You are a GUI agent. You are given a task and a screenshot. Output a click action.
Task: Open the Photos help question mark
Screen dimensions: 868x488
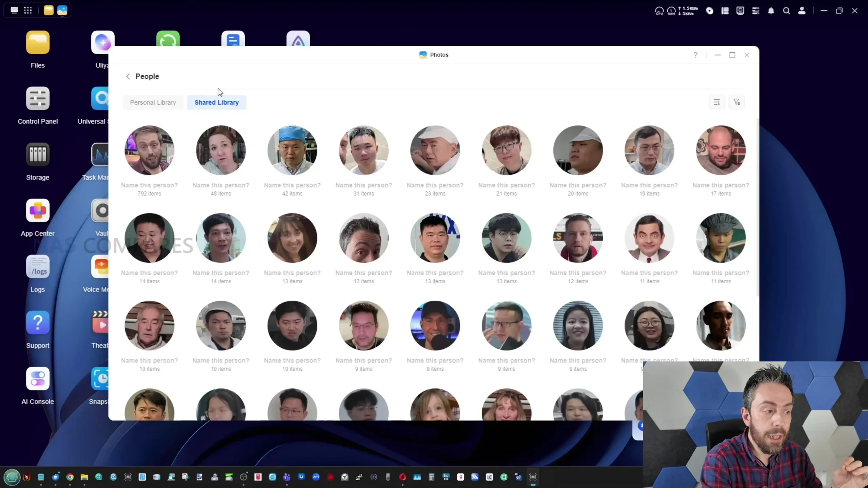[x=695, y=55]
